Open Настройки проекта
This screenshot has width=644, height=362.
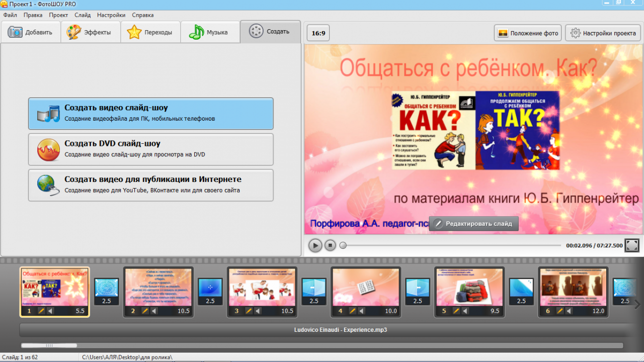click(603, 33)
